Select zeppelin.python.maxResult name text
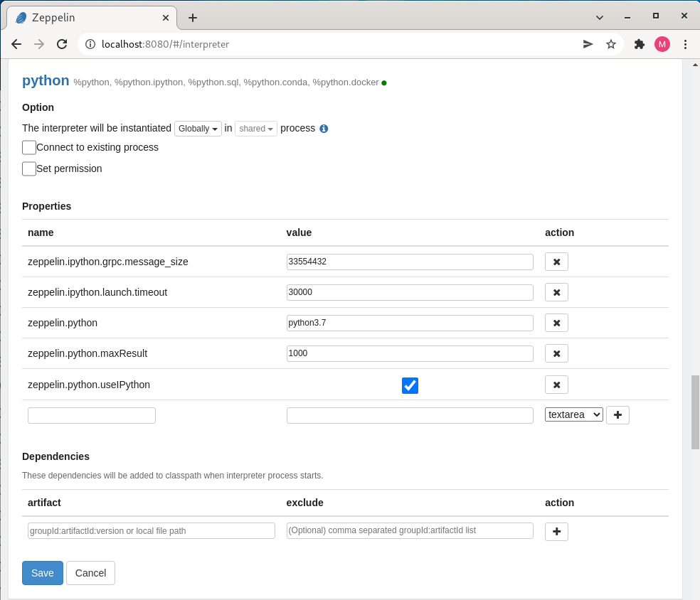Image resolution: width=700 pixels, height=600 pixels. (87, 353)
